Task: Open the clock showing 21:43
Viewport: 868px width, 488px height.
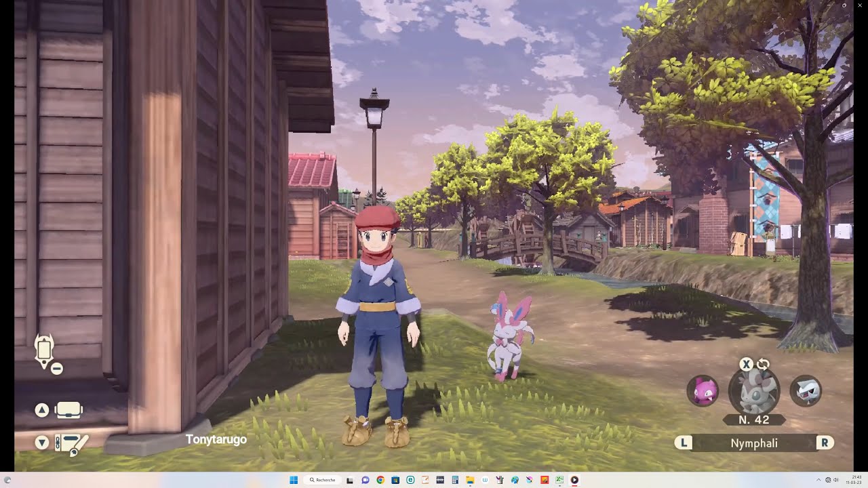Action: [x=854, y=480]
